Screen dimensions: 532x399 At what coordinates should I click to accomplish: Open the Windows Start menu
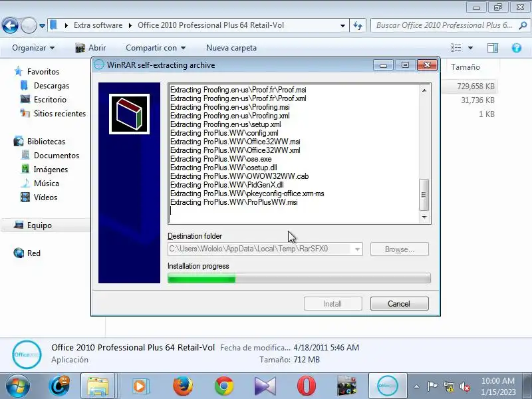pyautogui.click(x=17, y=386)
